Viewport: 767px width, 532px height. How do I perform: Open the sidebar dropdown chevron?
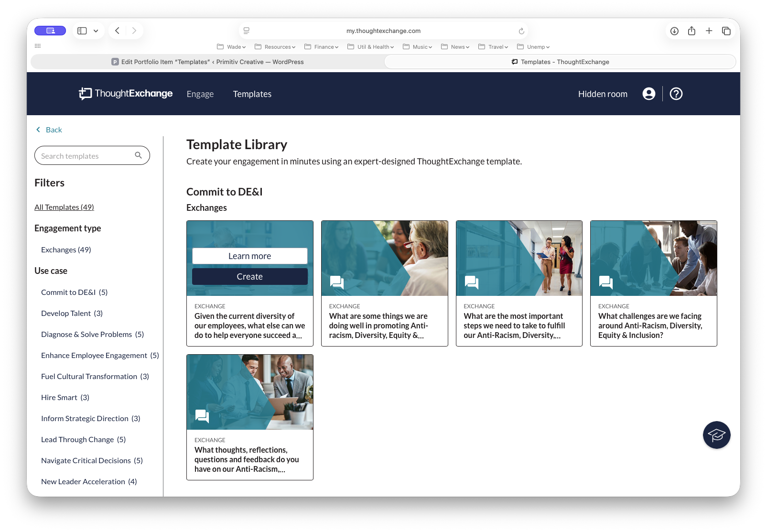tap(96, 31)
